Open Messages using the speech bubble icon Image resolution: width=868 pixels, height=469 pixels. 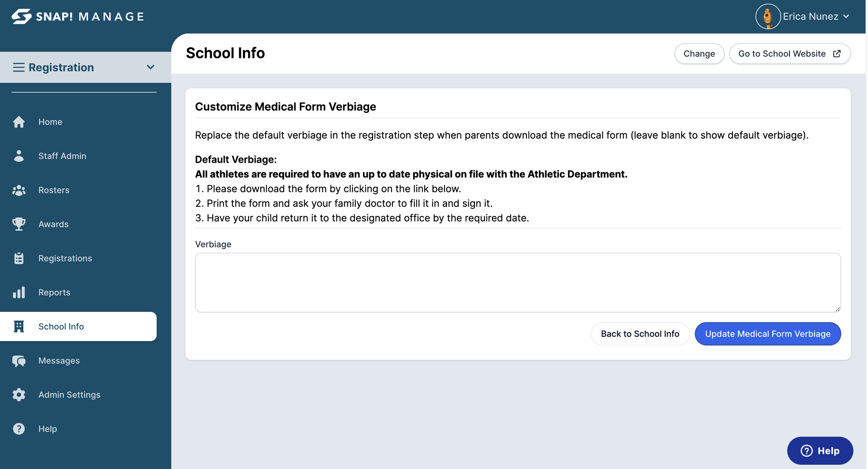(x=19, y=361)
